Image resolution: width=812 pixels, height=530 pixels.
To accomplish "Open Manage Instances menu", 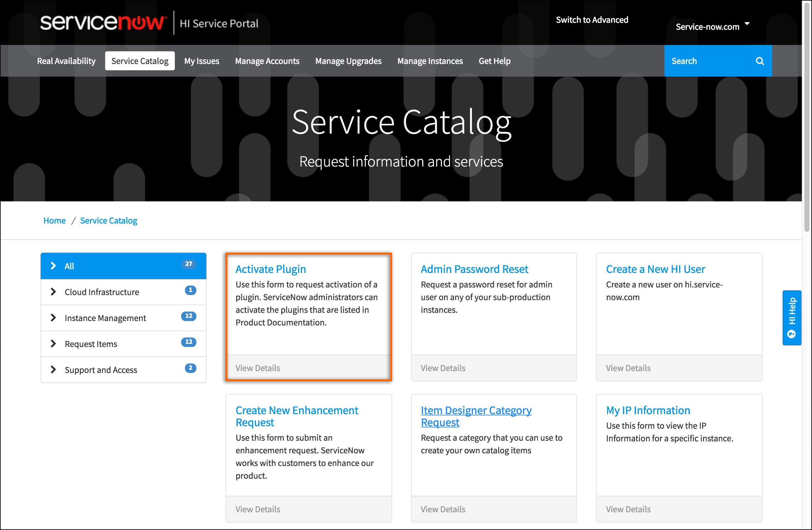I will tap(430, 61).
